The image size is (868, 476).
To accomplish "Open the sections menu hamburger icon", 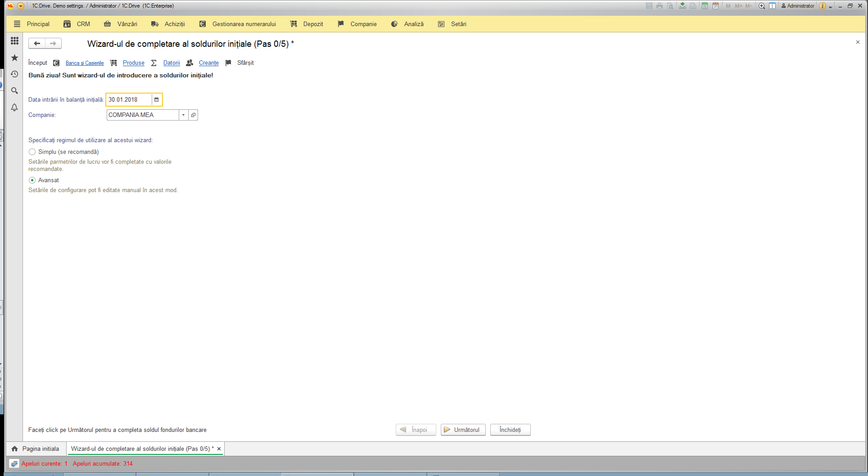I will click(x=17, y=24).
